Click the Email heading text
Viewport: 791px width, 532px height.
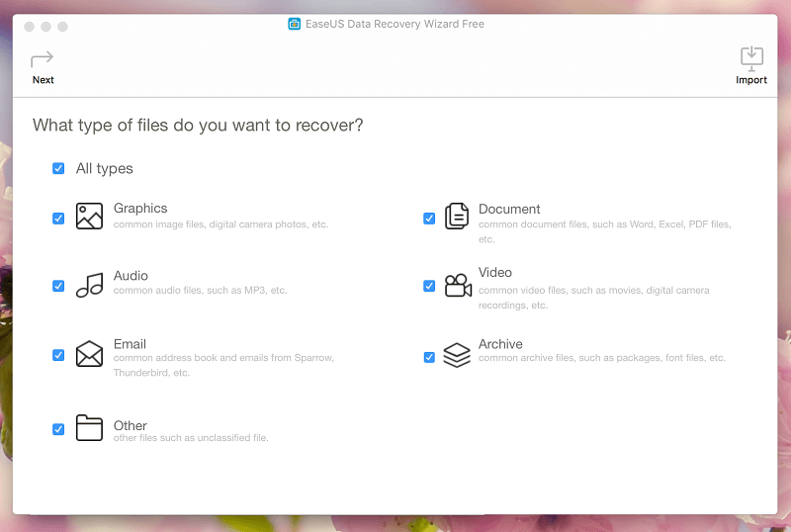coord(130,344)
